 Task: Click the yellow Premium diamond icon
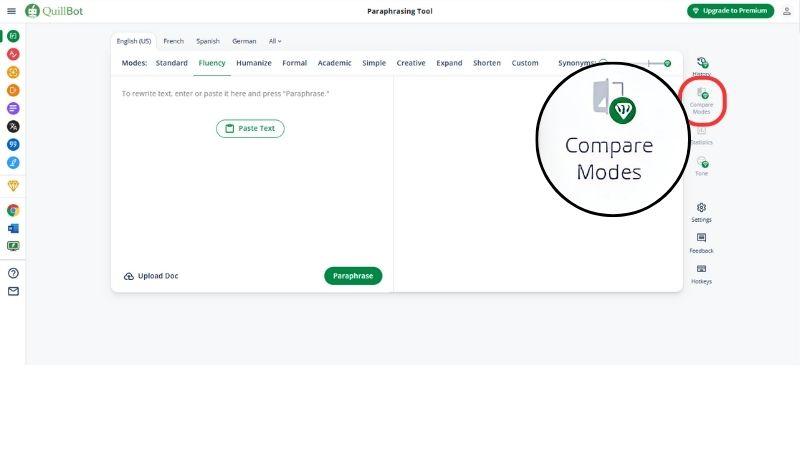click(13, 186)
